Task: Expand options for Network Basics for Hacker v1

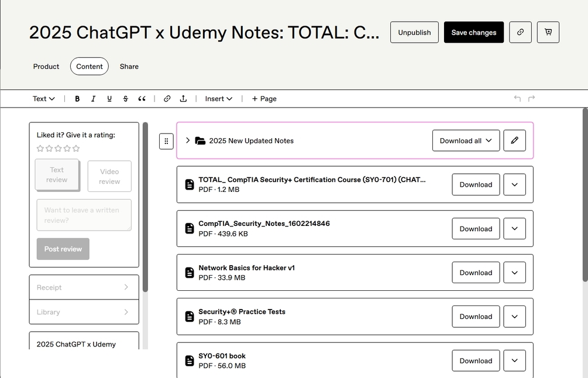Action: click(514, 273)
